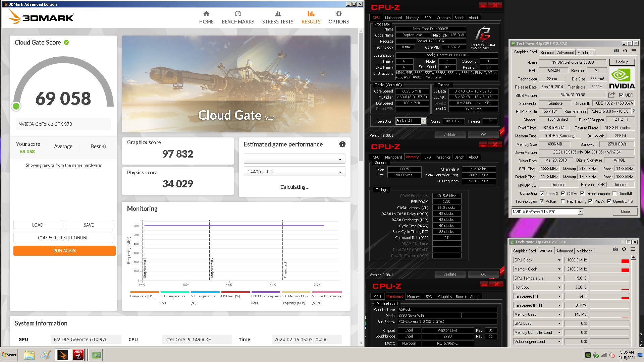This screenshot has height=362, width=644.
Task: Open the empty game selection dropdown
Action: coord(294,159)
